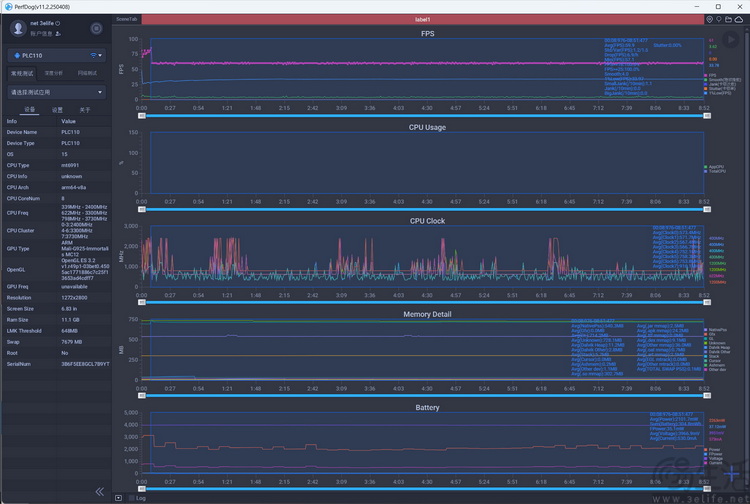Toggle the Smooth legend series in FPS chart
This screenshot has width=750, height=504.
(x=722, y=80)
